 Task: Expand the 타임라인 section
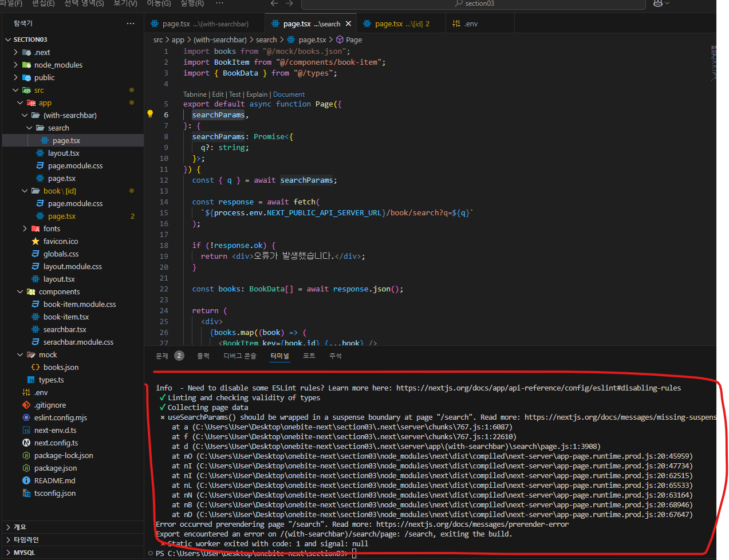(x=72, y=539)
